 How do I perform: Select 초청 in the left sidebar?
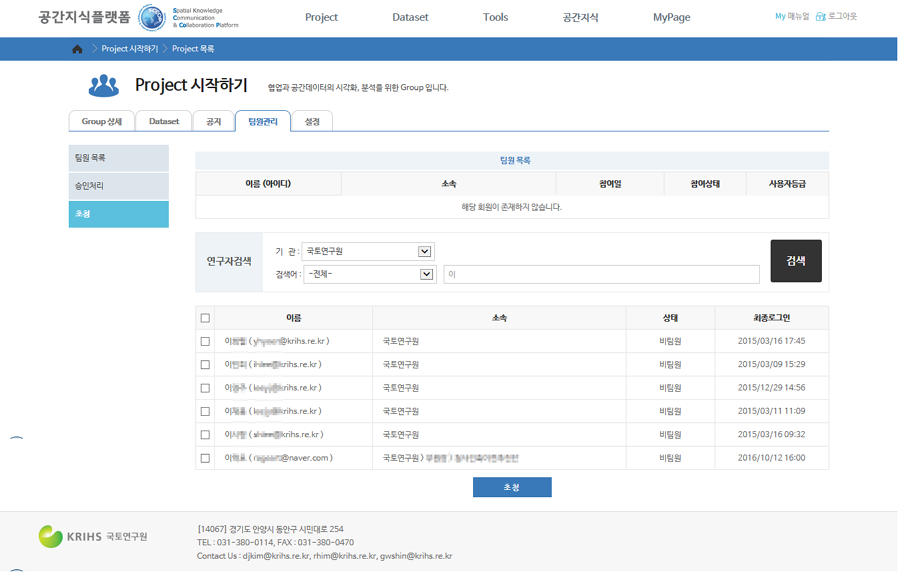point(119,214)
